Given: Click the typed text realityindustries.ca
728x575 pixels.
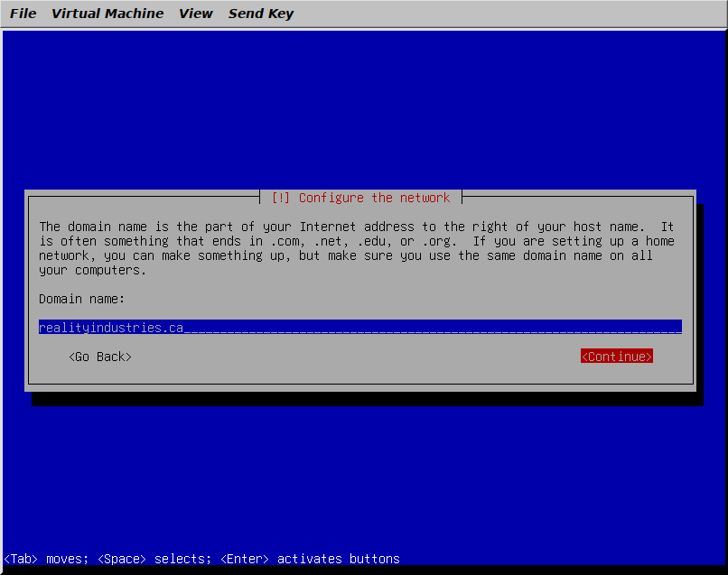Looking at the screenshot, I should (x=110, y=328).
